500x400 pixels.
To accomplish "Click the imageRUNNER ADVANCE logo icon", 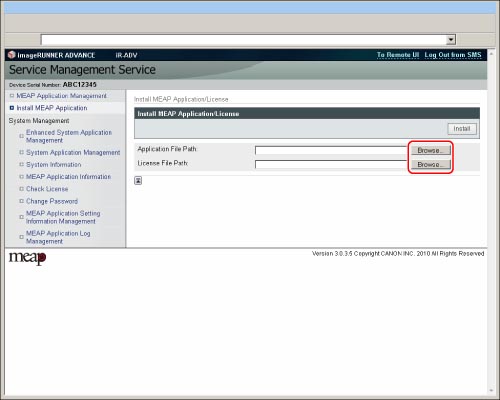I will tap(12, 55).
